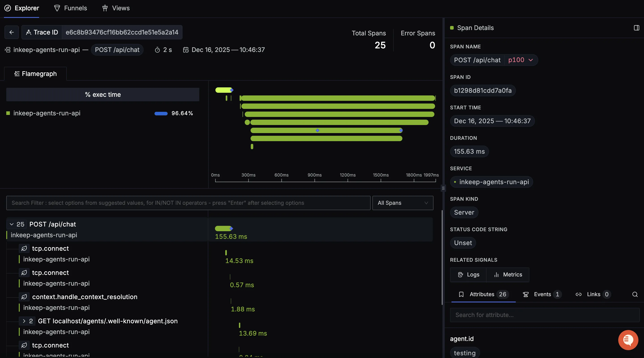Image resolution: width=644 pixels, height=358 pixels.
Task: Click the timer icon beside the 2 s duration
Action: coord(157,50)
